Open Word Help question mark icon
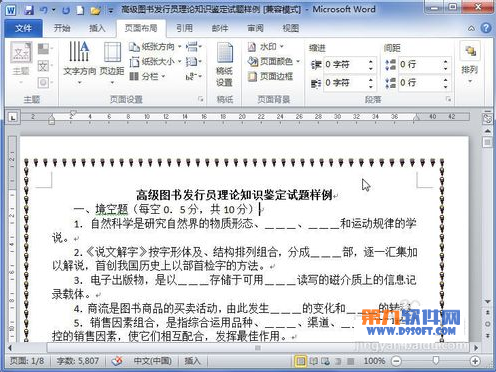 pos(486,28)
